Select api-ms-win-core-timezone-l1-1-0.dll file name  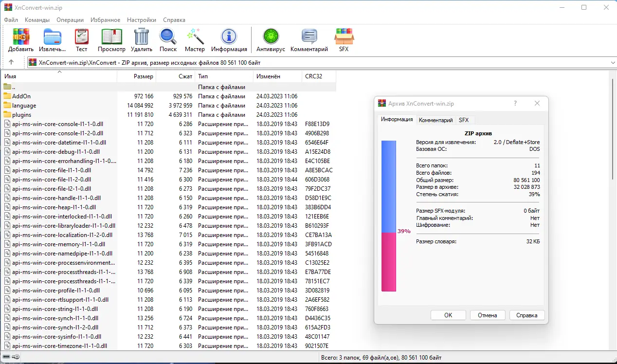click(59, 346)
